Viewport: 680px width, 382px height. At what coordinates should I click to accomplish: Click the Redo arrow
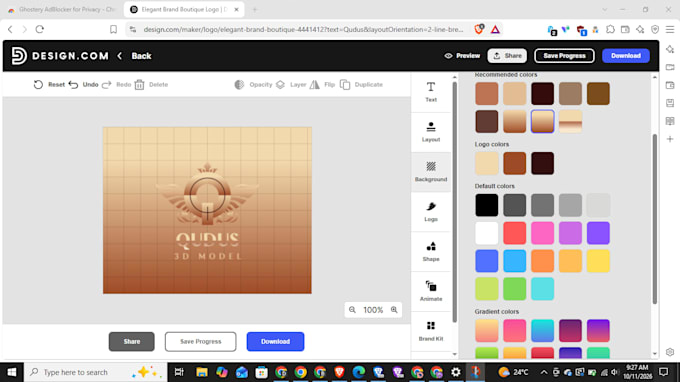[107, 85]
